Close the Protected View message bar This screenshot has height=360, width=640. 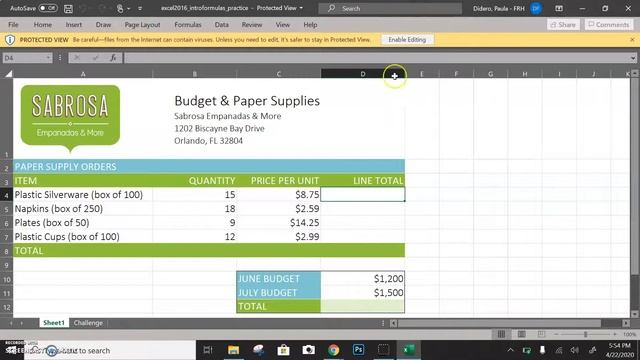pos(632,40)
